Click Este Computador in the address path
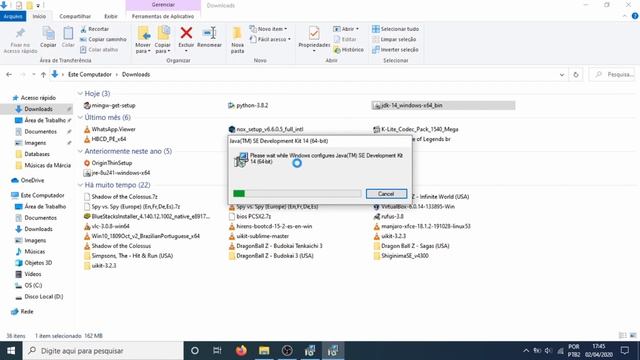640x360 pixels. pyautogui.click(x=90, y=75)
